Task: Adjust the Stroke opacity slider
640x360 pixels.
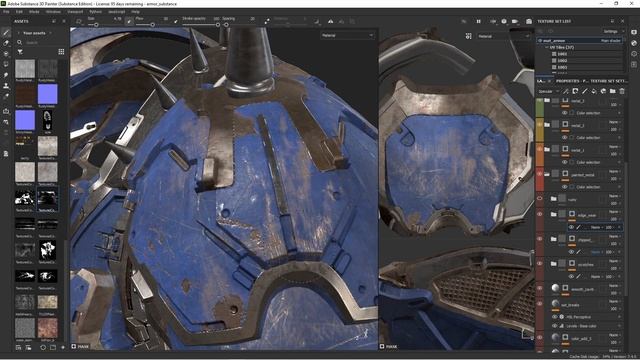Action: click(x=200, y=25)
